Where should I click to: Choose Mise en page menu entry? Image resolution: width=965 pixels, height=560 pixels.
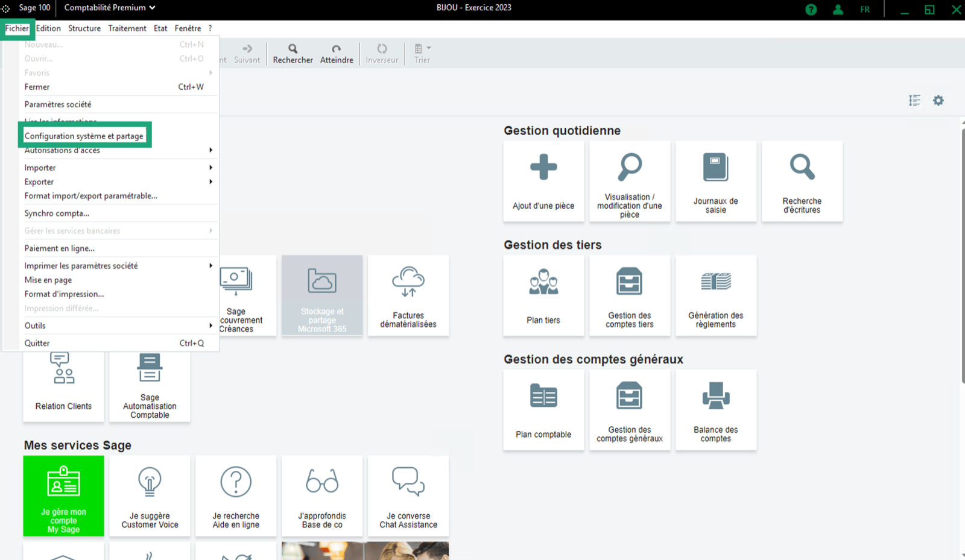pos(119,280)
